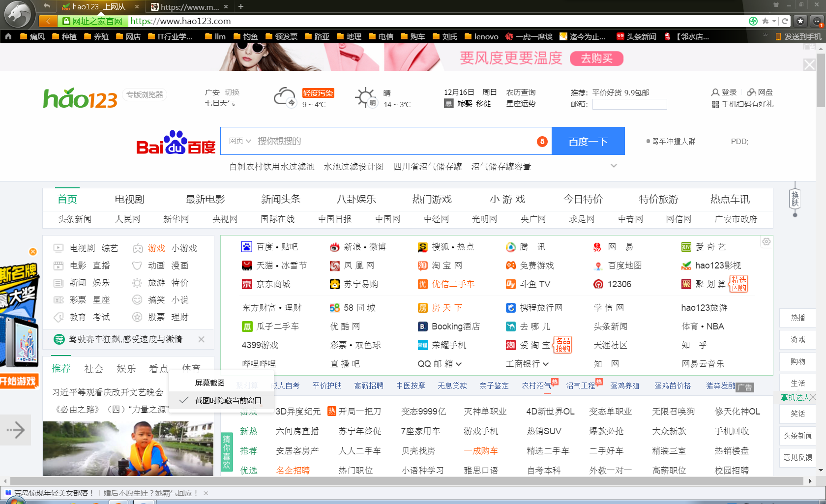826x504 pixels.
Task: Open the 人民网 news link
Action: point(127,219)
